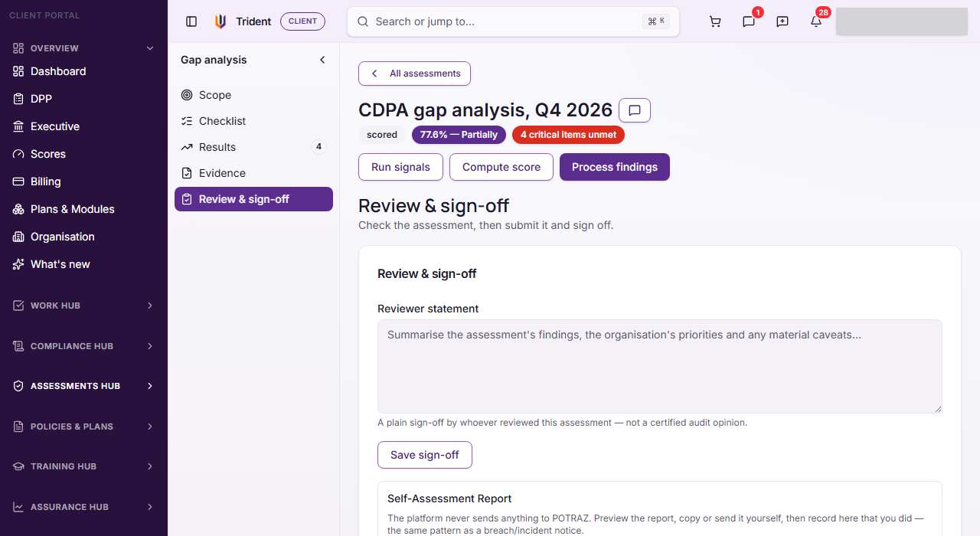Expand the Assurance Hub section
This screenshot has width=980, height=536.
(x=83, y=507)
